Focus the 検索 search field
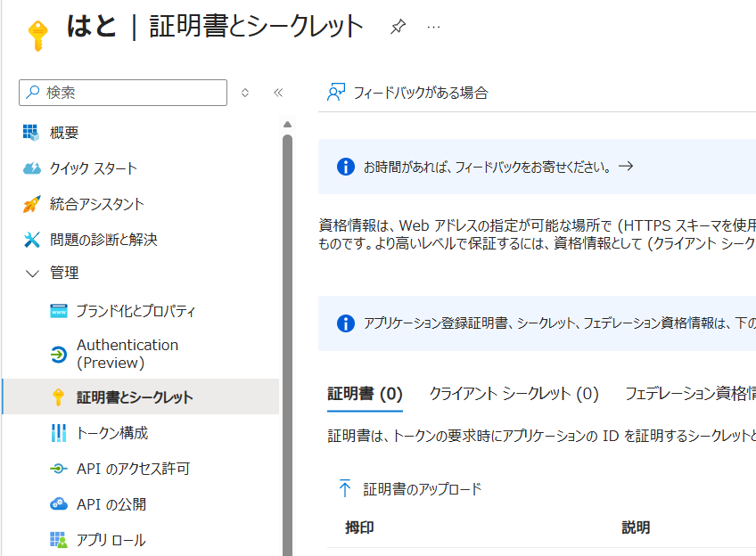This screenshot has width=756, height=556. (123, 93)
